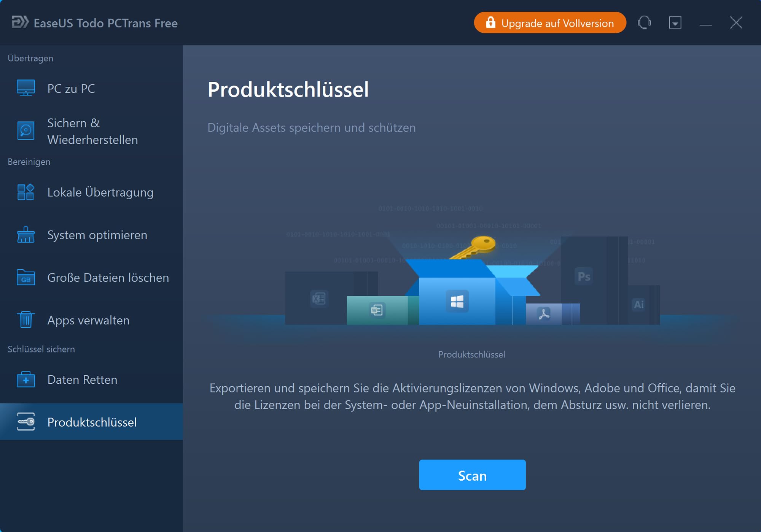Click the PC zu PC monitor icon
The height and width of the screenshot is (532, 761).
[26, 88]
